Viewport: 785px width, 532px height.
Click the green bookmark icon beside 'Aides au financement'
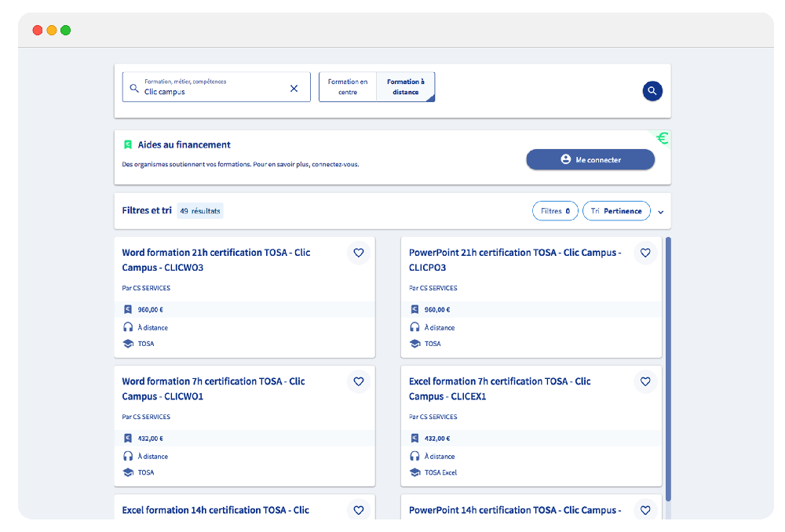(x=128, y=144)
